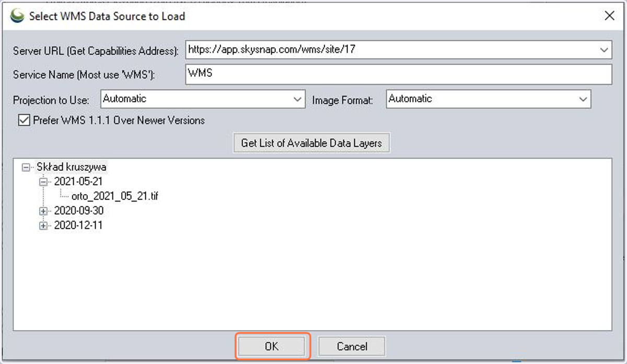Screen dimensions: 627x364
Task: Click the Service Name label text
Action: coord(84,75)
